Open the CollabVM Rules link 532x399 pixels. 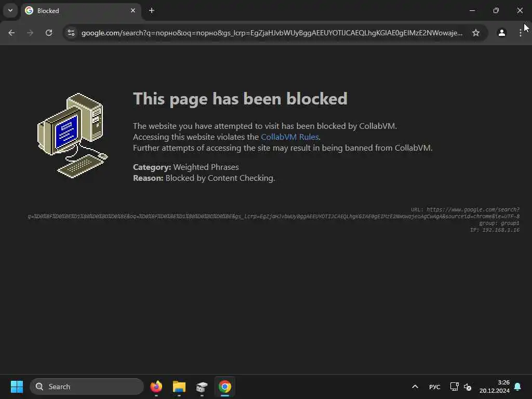pos(290,137)
